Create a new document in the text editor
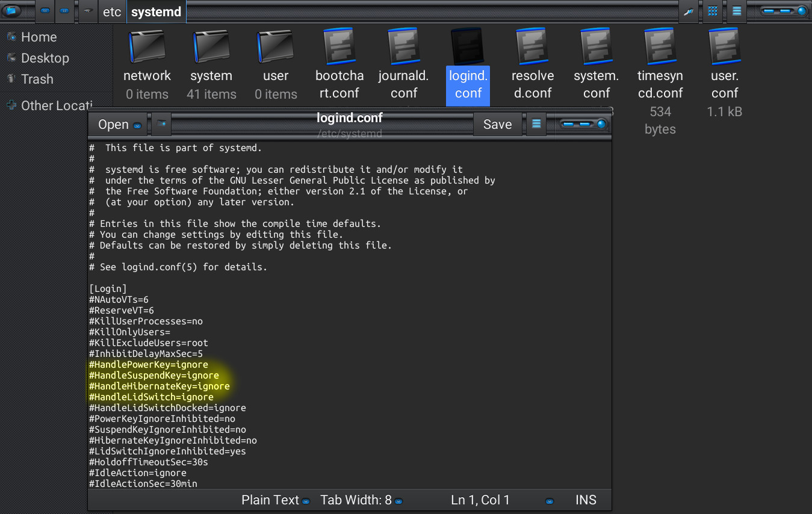812x514 pixels. [x=161, y=124]
